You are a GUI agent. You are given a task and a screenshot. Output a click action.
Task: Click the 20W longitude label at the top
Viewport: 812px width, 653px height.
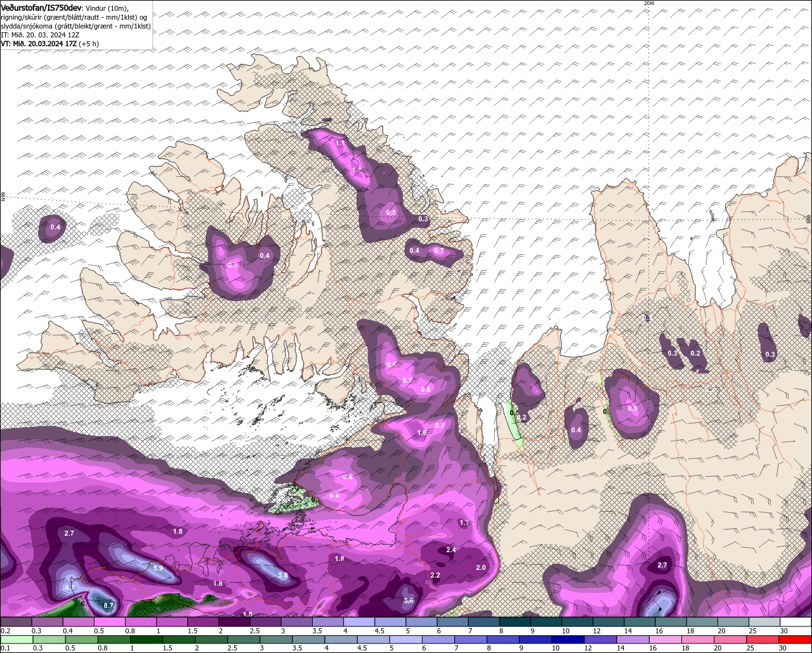(x=648, y=3)
